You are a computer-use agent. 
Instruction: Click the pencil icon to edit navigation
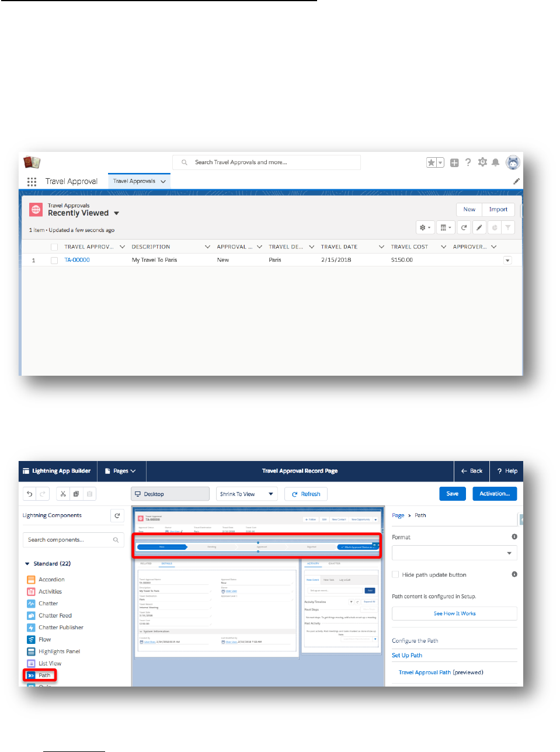point(516,182)
